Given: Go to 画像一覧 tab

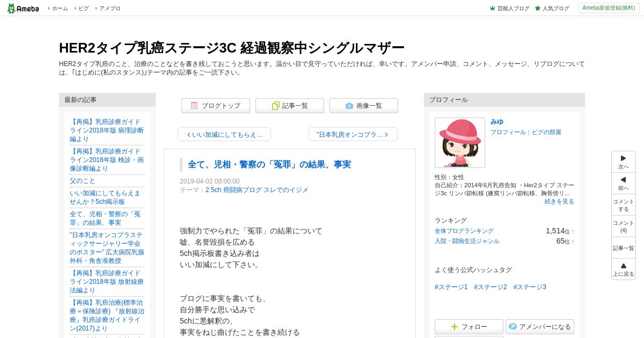Looking at the screenshot, I should [x=364, y=106].
